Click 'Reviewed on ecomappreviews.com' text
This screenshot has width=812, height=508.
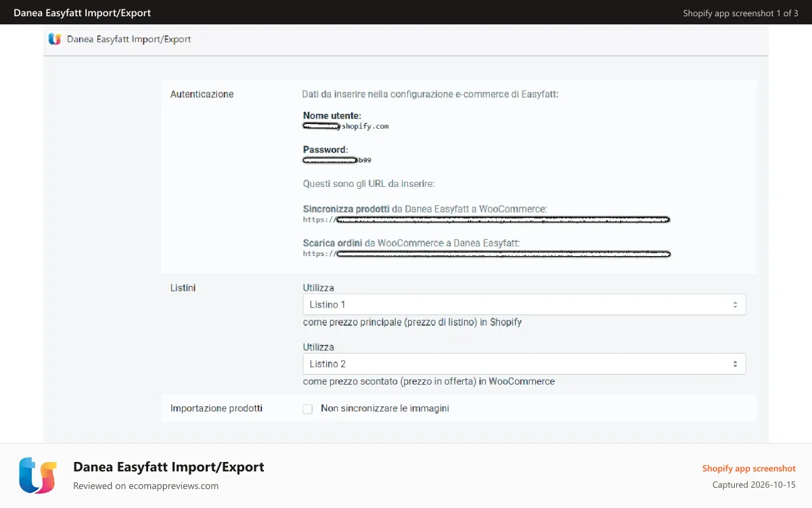pos(145,486)
